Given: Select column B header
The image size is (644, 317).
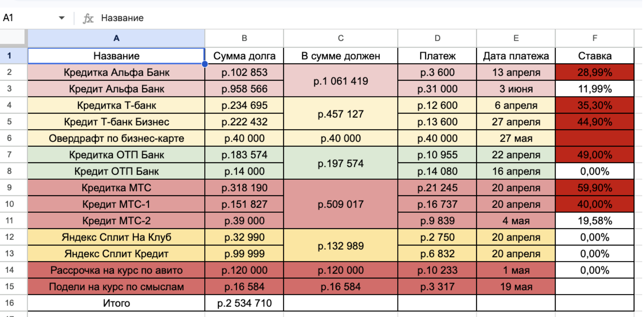Looking at the screenshot, I should click(x=244, y=38).
